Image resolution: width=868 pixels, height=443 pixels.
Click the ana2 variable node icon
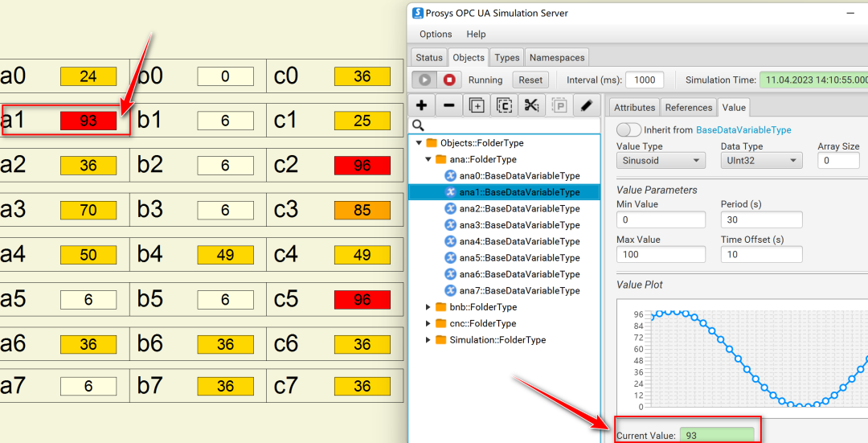(x=451, y=208)
